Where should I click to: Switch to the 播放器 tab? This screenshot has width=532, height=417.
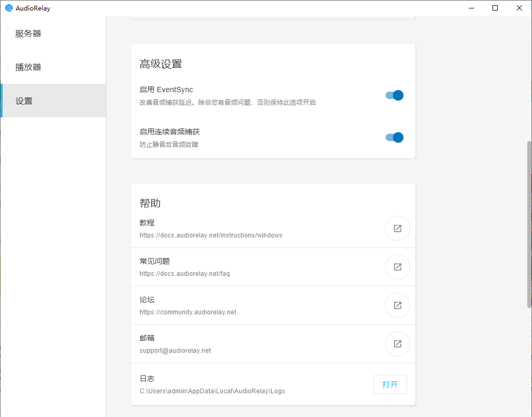tap(53, 67)
